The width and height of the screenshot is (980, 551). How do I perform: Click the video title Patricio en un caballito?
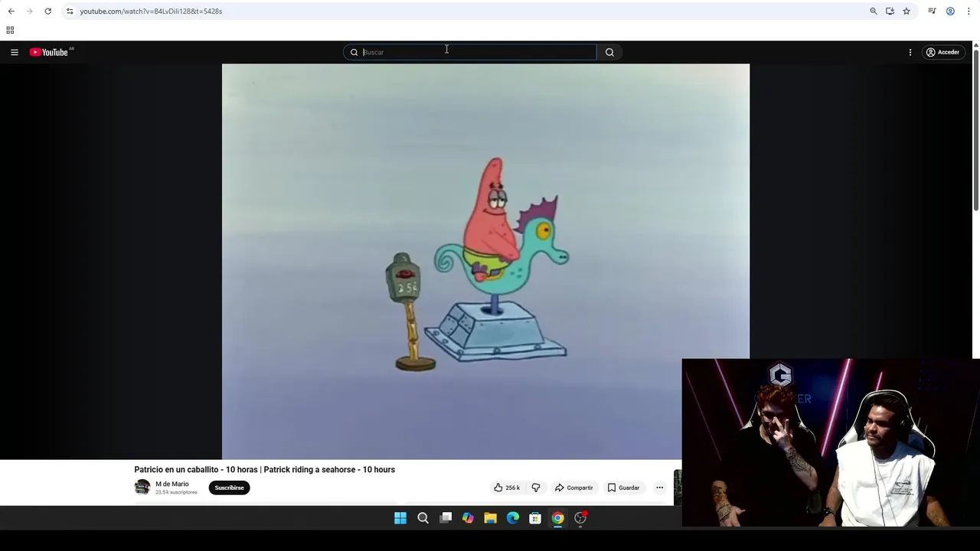[265, 470]
